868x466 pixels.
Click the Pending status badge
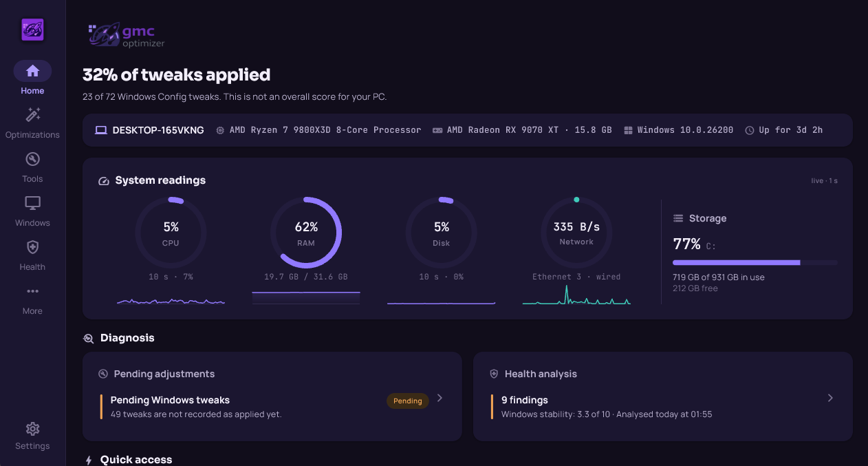[x=408, y=401]
